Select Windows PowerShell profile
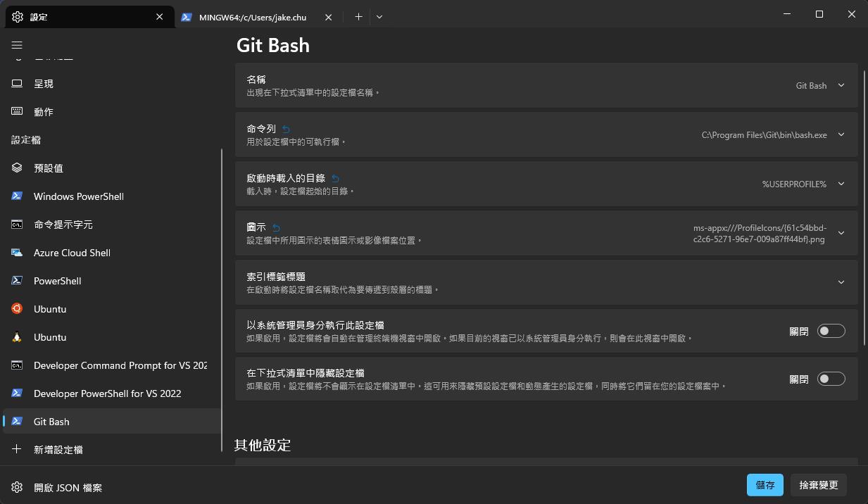868x504 pixels. tap(112, 196)
